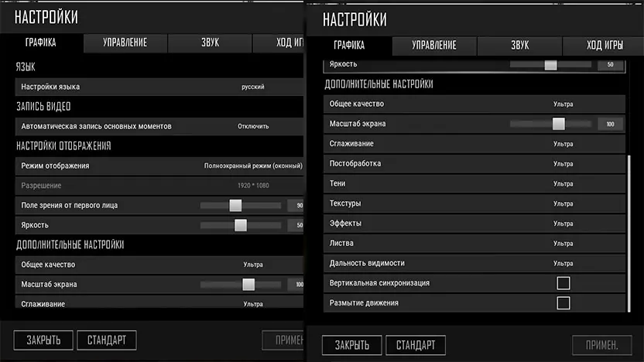Image resolution: width=644 pixels, height=362 pixels.
Task: Click the Поле зрения от первого лица slider
Action: pyautogui.click(x=235, y=205)
